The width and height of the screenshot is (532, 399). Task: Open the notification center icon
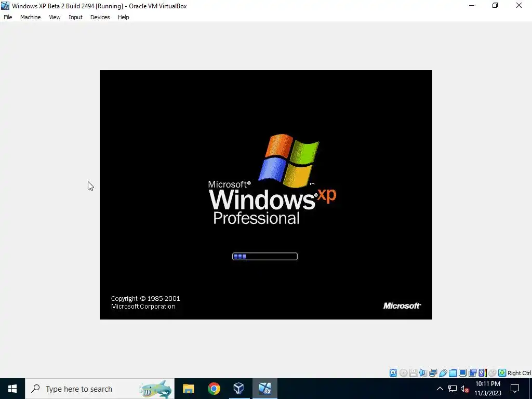515,389
